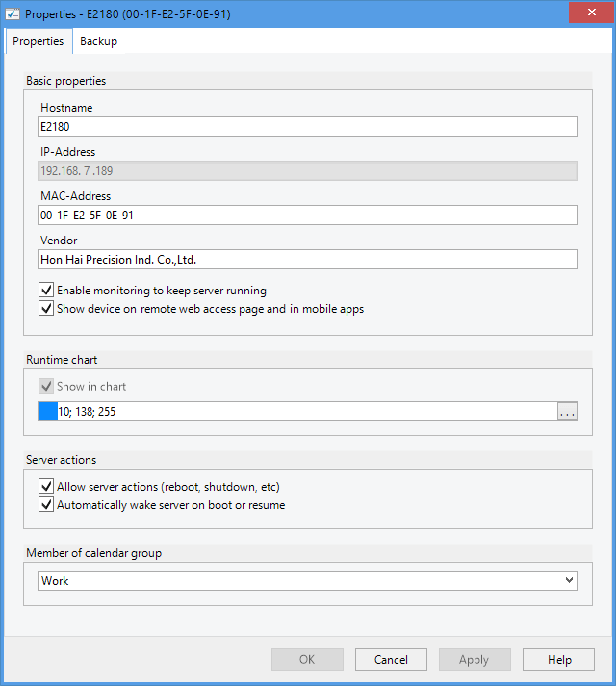Disable Automatically wake server on boot

[x=46, y=505]
